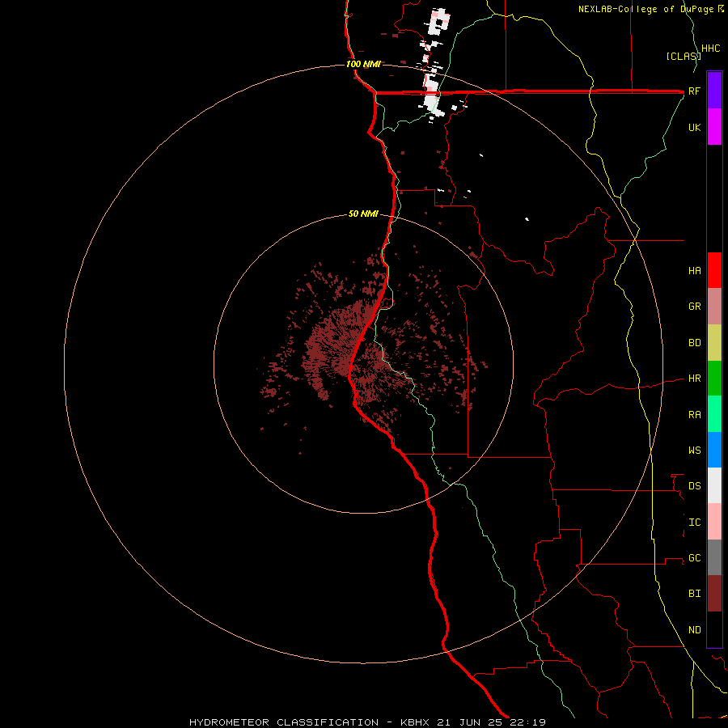Click the GC gray legend swatch

coord(714,557)
